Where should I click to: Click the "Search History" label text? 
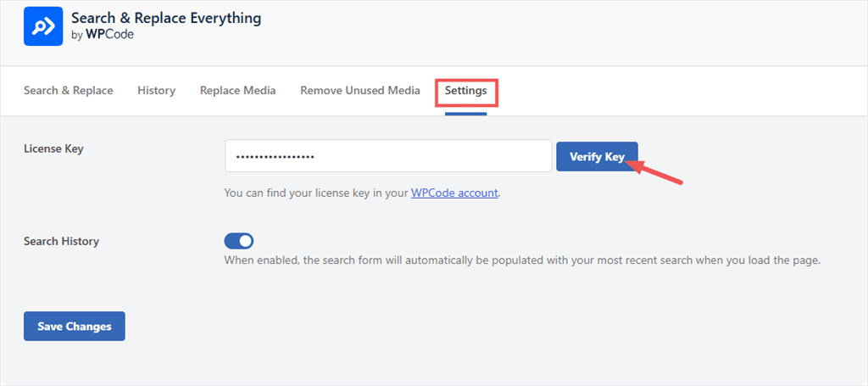click(x=61, y=242)
